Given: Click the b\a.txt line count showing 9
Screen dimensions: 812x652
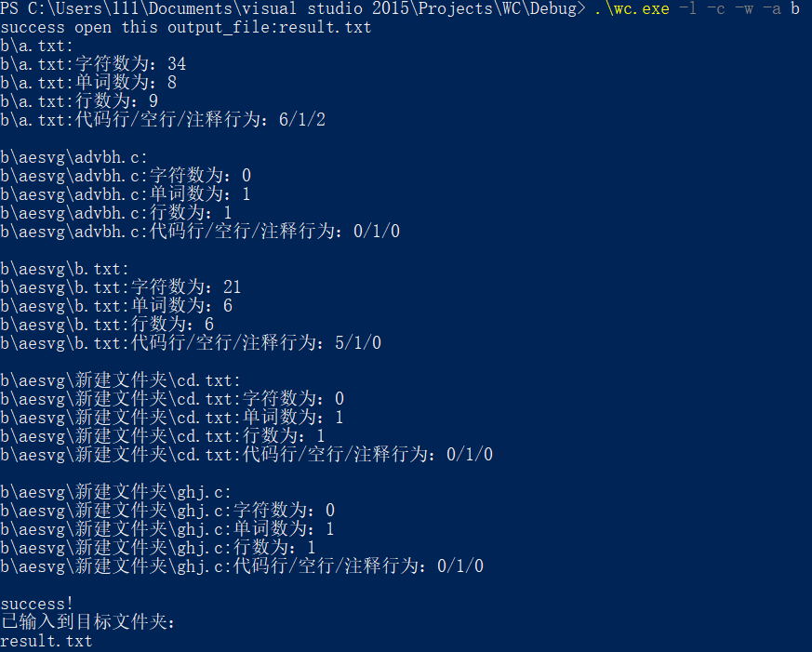Looking at the screenshot, I should tap(79, 101).
